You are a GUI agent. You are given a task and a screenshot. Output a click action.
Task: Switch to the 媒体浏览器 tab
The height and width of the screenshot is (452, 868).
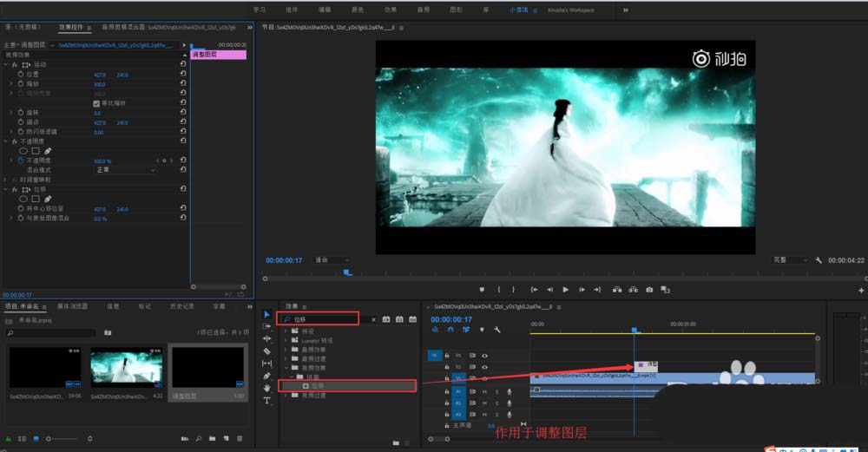pyautogui.click(x=72, y=306)
